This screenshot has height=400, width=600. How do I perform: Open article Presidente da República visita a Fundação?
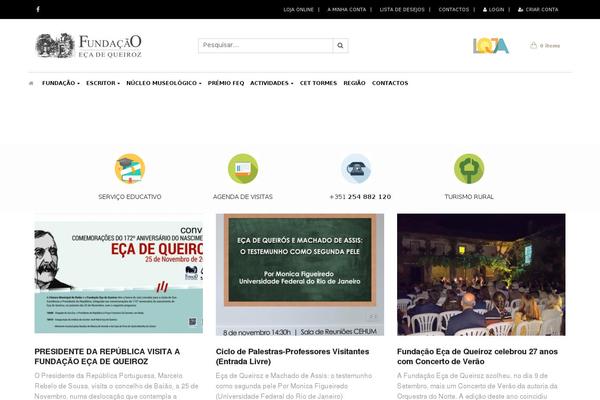click(x=107, y=356)
